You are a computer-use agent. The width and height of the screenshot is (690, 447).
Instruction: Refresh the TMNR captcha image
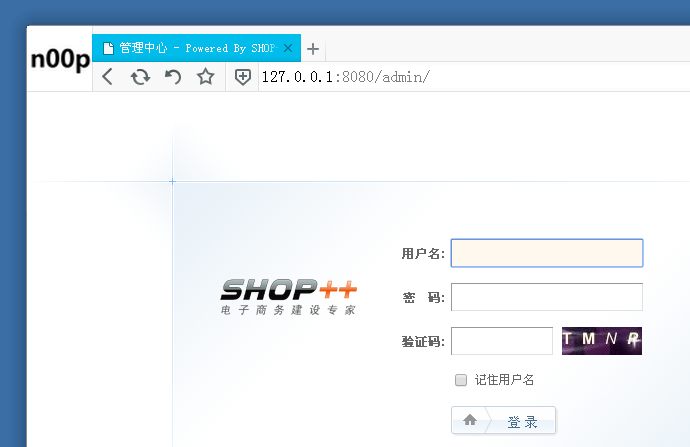click(x=602, y=341)
